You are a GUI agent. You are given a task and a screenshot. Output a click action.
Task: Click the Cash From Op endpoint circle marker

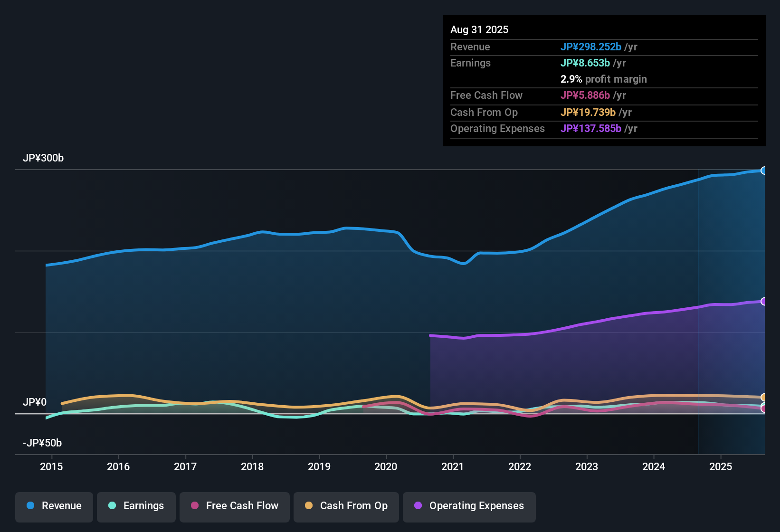click(x=764, y=398)
